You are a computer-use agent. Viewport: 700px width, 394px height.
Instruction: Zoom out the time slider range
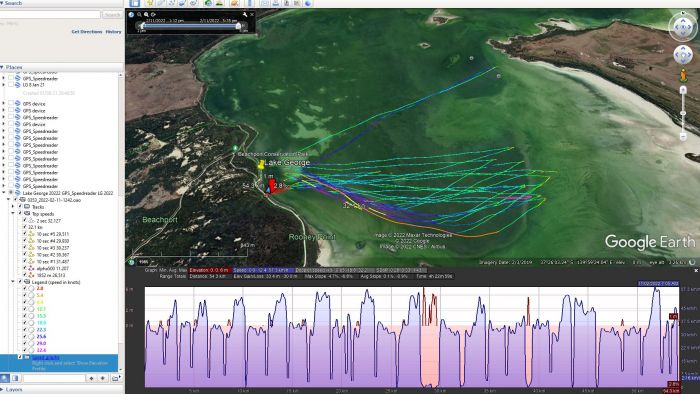139,15
